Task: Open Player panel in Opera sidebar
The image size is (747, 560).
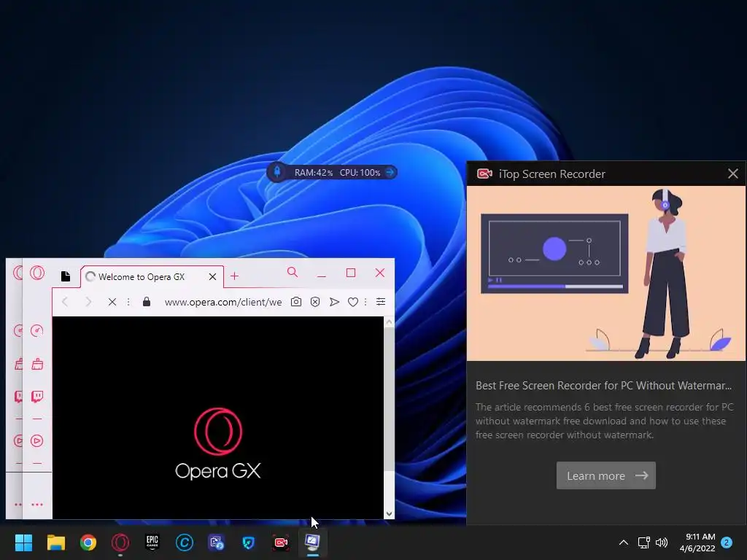Action: (x=37, y=440)
